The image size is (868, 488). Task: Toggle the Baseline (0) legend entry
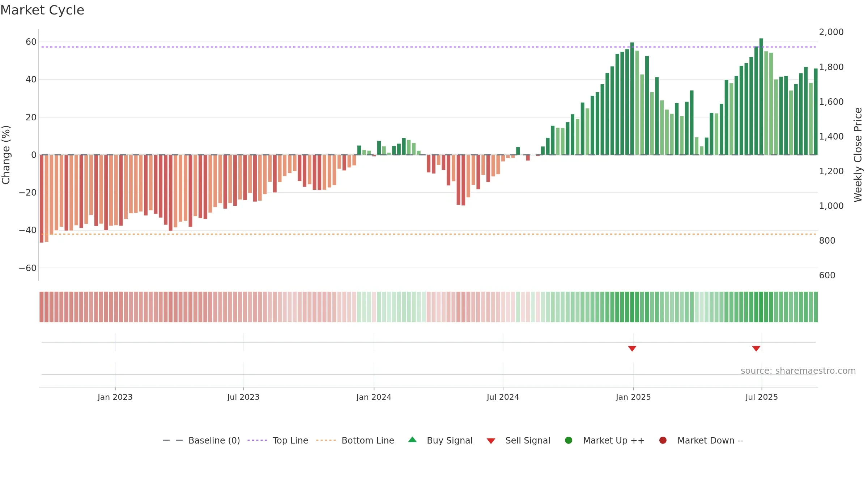201,440
